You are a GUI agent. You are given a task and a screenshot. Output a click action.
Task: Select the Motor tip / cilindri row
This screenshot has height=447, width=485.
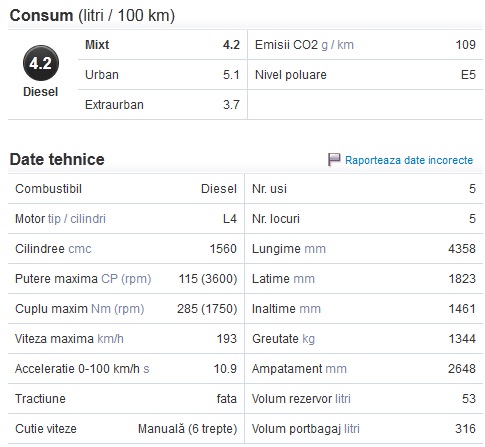[x=126, y=219]
